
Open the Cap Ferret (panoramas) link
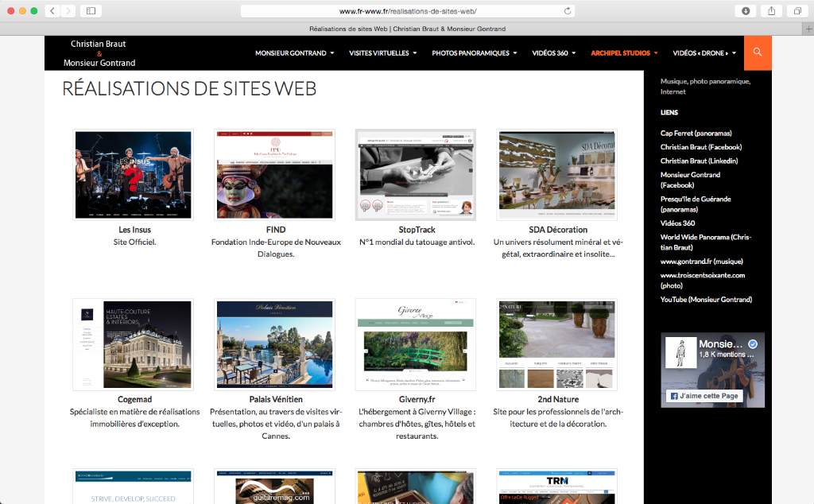coord(696,134)
